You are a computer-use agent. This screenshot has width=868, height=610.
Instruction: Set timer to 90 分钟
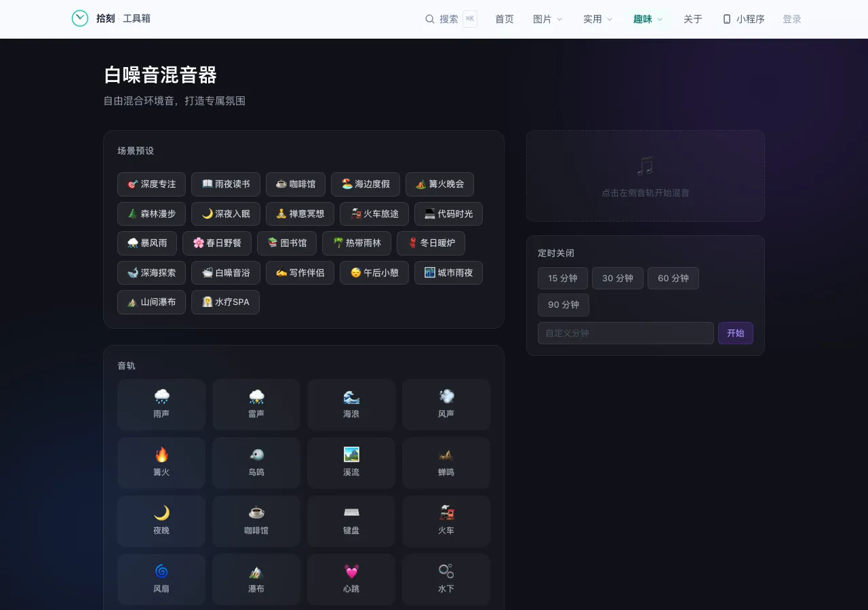point(564,305)
